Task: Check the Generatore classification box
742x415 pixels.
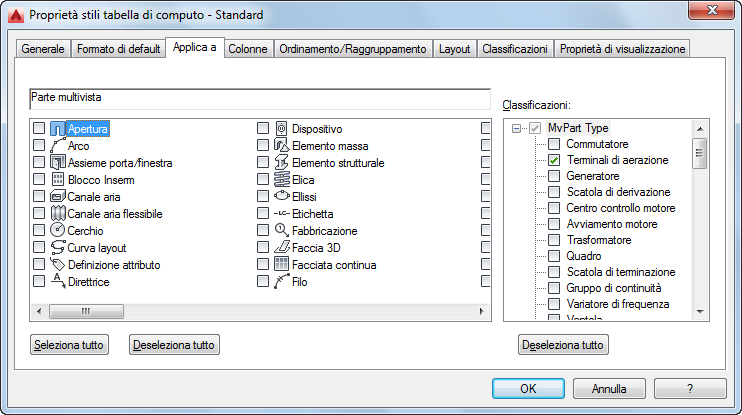Action: point(554,176)
